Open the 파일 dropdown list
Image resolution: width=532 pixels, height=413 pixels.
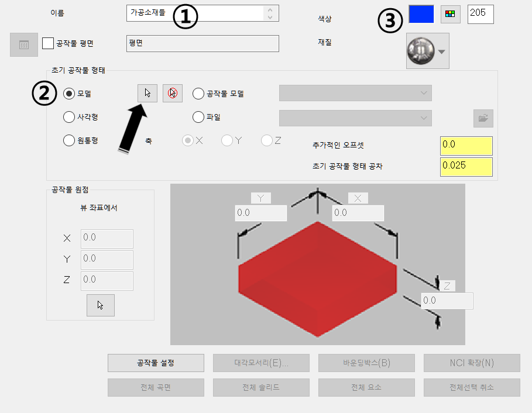[x=355, y=118]
